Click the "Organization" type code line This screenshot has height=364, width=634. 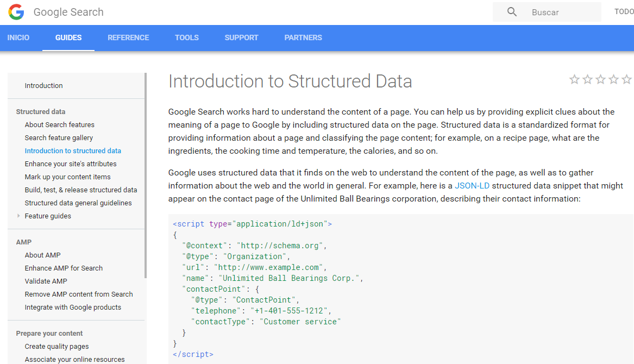click(x=236, y=256)
